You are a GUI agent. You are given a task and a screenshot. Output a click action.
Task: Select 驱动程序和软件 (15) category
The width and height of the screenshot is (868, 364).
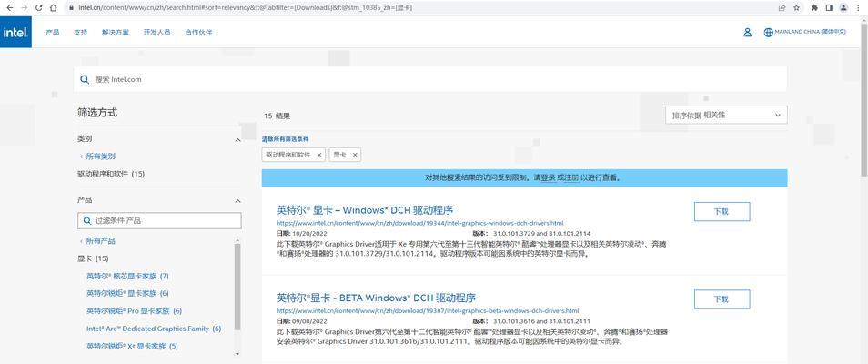click(111, 174)
